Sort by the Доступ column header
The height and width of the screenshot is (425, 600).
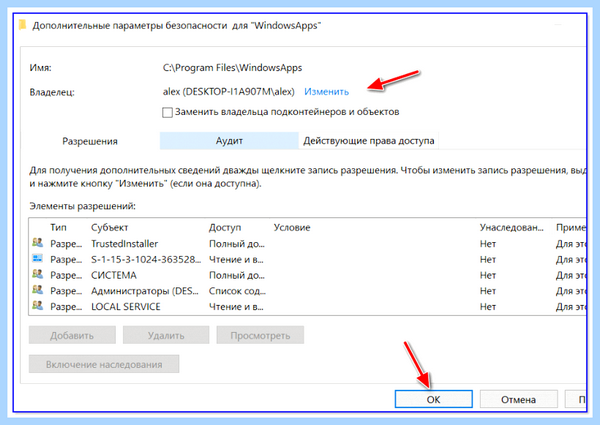[225, 227]
